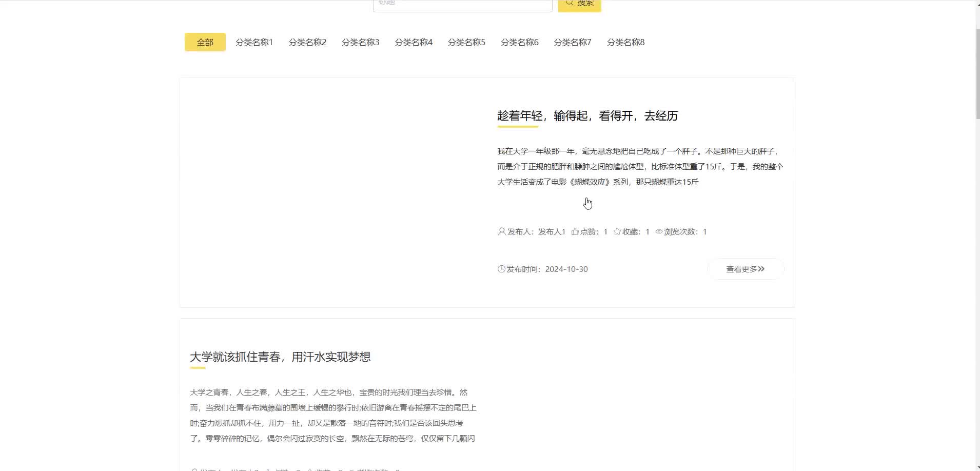Filter articles by 分类名称4
The height and width of the screenshot is (471, 980).
(x=414, y=42)
